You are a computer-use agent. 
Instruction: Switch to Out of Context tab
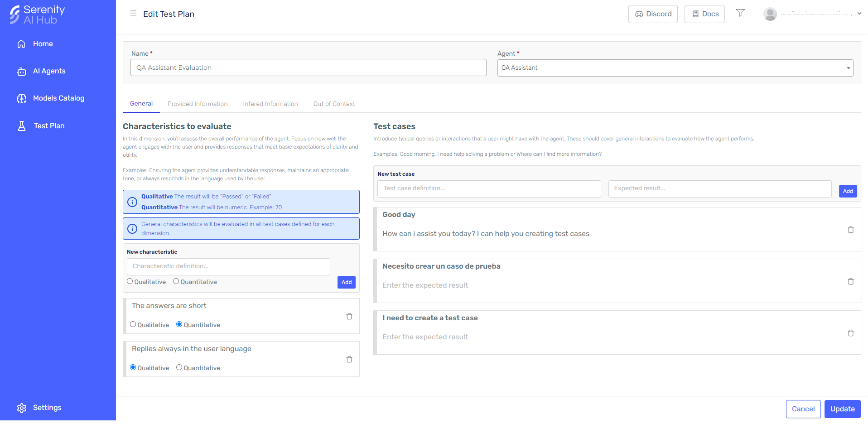pos(334,104)
